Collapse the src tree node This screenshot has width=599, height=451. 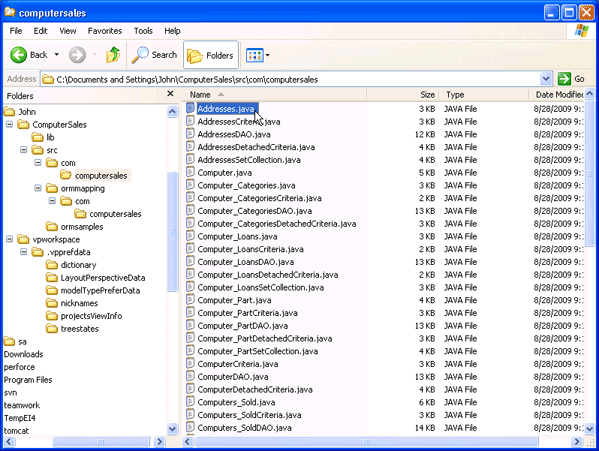click(24, 150)
